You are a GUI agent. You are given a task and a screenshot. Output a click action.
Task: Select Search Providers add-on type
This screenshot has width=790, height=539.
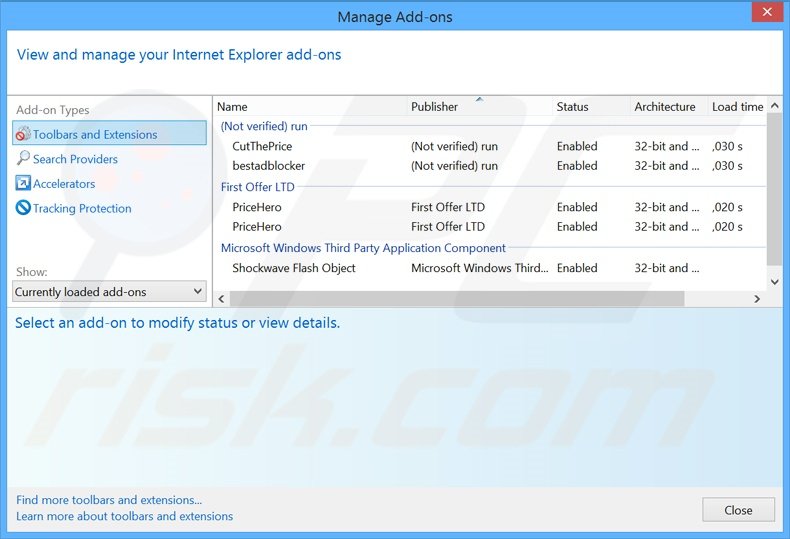coord(75,159)
